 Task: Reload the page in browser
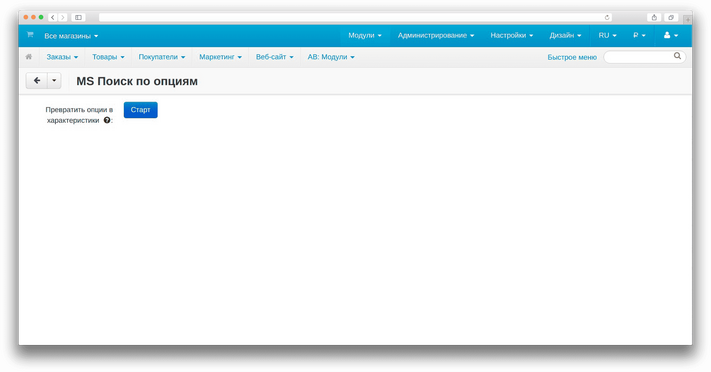[607, 17]
